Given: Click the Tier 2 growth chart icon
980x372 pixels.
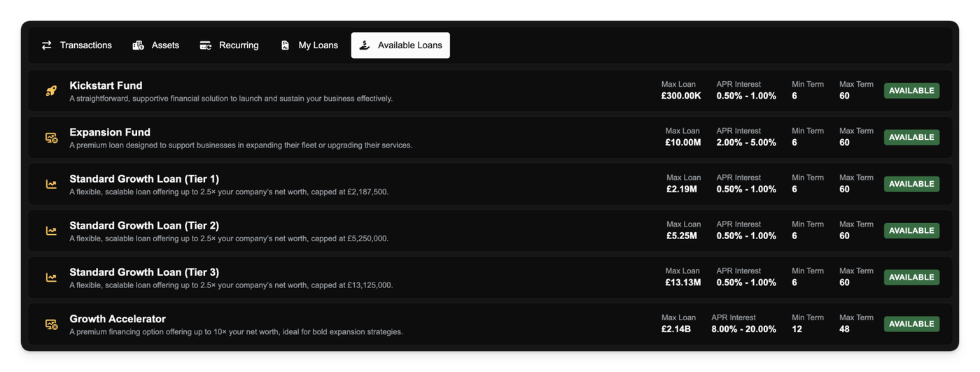Looking at the screenshot, I should tap(51, 231).
